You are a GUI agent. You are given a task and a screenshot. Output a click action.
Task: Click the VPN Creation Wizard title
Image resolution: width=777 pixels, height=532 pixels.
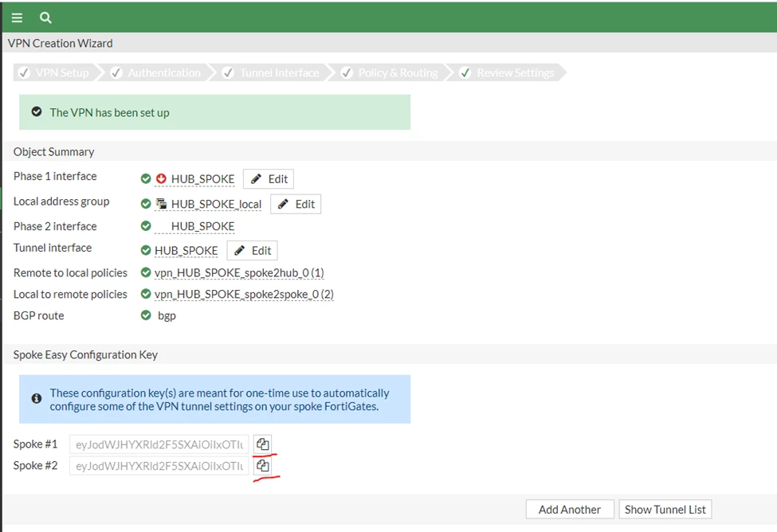(60, 43)
